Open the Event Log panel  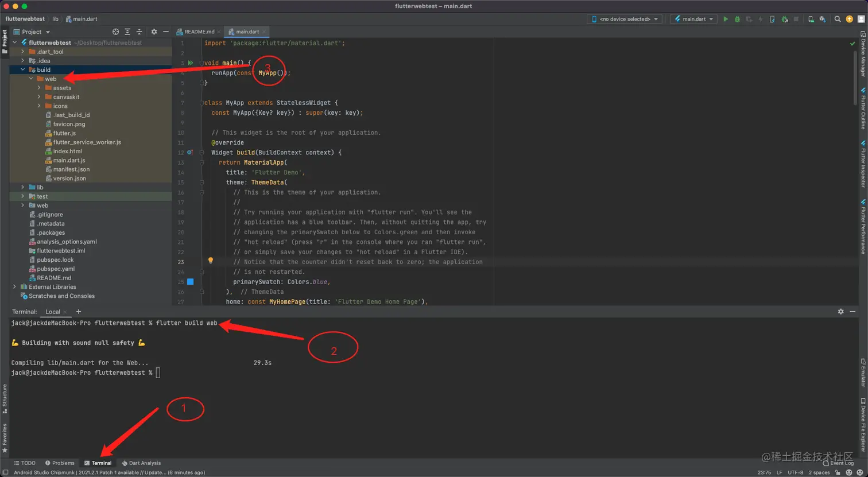point(838,463)
